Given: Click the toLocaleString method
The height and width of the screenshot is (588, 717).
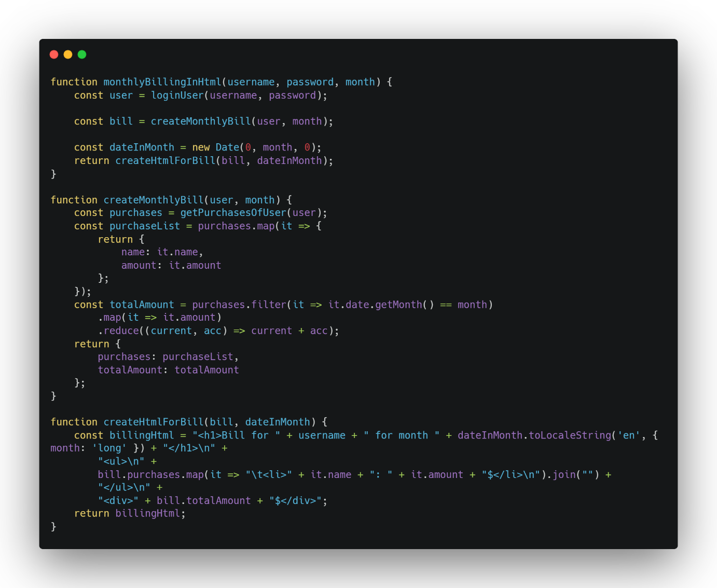Looking at the screenshot, I should click(570, 435).
